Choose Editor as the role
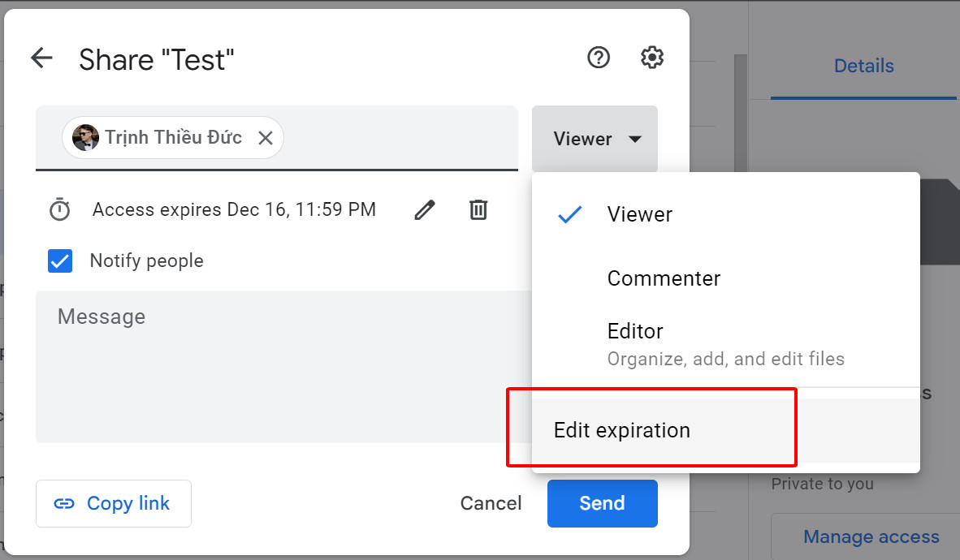Screen dimensions: 960x560 [x=635, y=331]
